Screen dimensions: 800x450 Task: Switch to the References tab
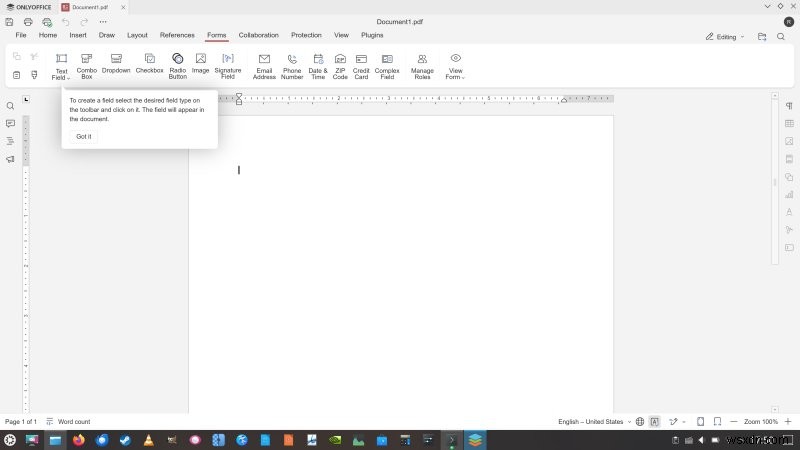[x=177, y=35]
